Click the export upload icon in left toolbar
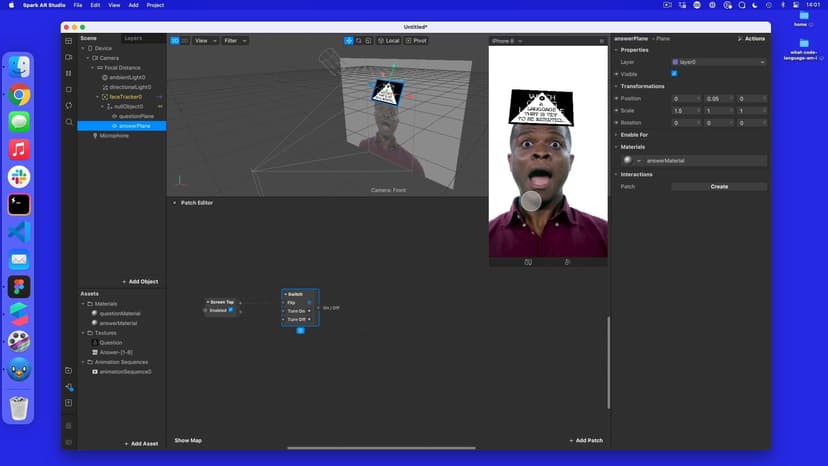Screen dimensions: 828x466 pos(69,403)
